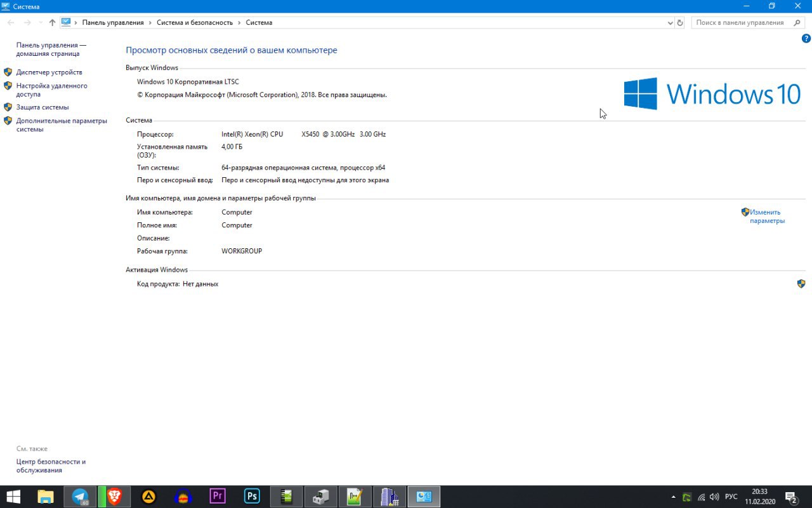Click the Windows 10 logo
The height and width of the screenshot is (508, 812).
[x=712, y=94]
